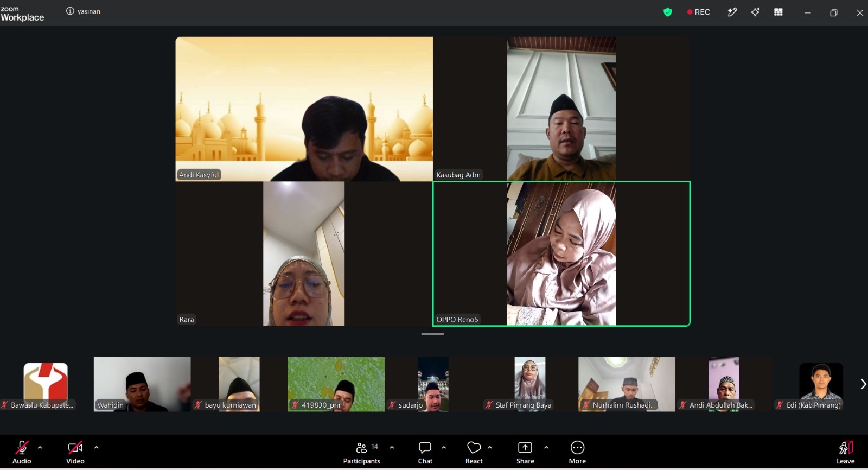This screenshot has height=470, width=868.
Task: Select sudarjo's video thumbnail
Action: 433,384
